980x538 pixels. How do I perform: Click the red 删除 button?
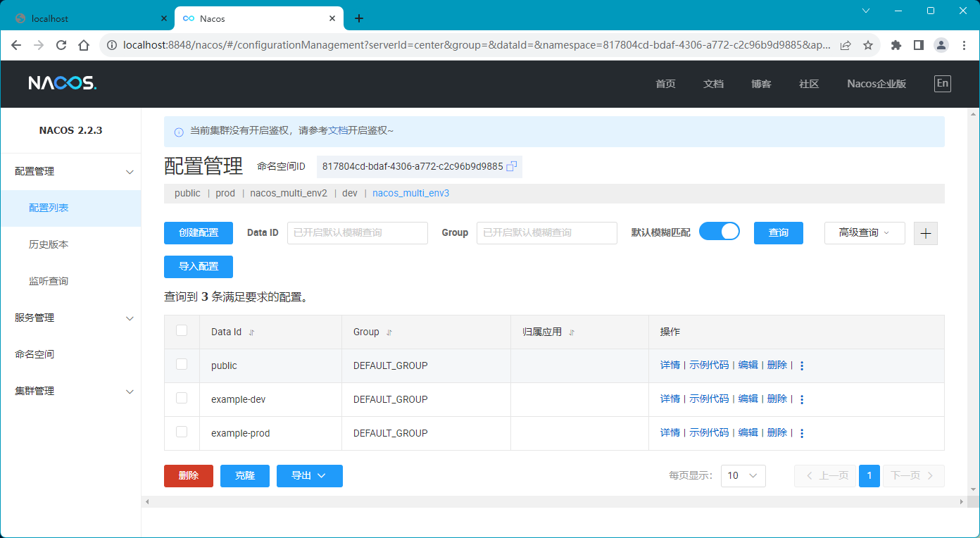pos(189,476)
